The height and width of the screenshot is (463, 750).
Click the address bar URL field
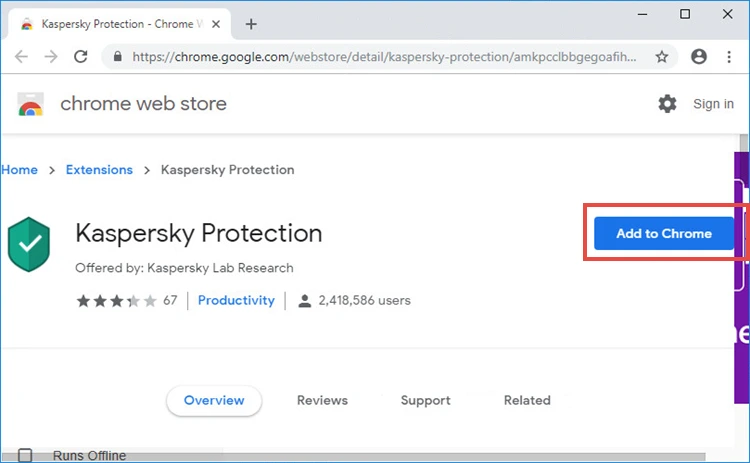(x=384, y=57)
